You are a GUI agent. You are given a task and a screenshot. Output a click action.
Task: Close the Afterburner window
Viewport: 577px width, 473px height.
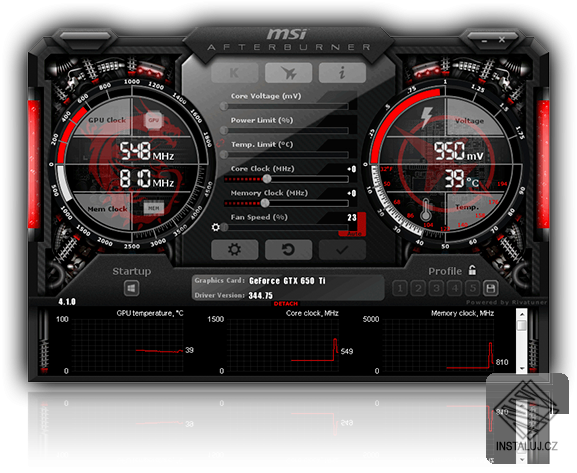502,39
